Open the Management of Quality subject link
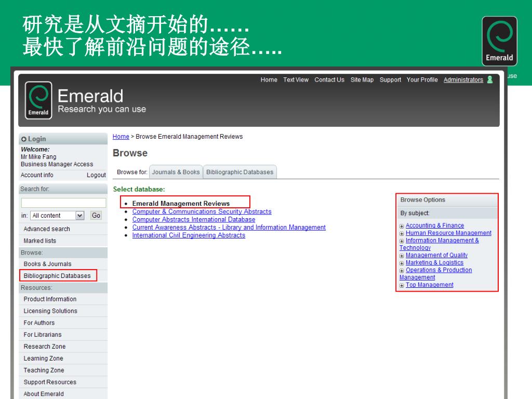This screenshot has width=532, height=399. [436, 255]
